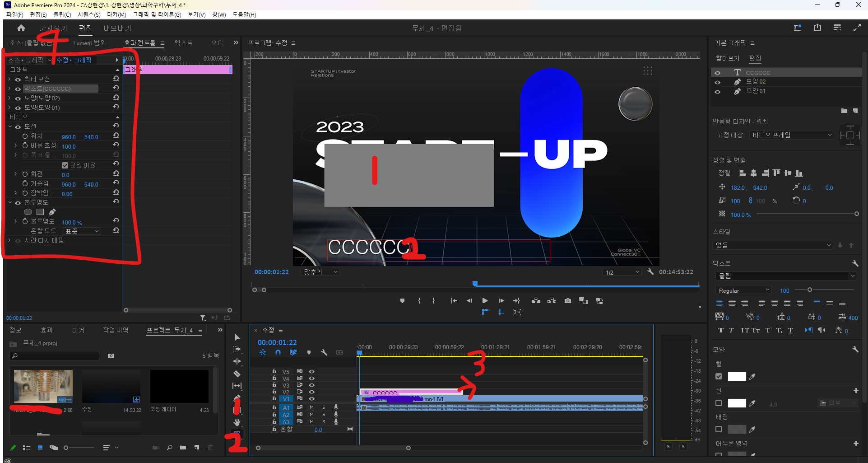Uncheck fill checkbox under 모양
Image resolution: width=868 pixels, height=463 pixels.
719,376
